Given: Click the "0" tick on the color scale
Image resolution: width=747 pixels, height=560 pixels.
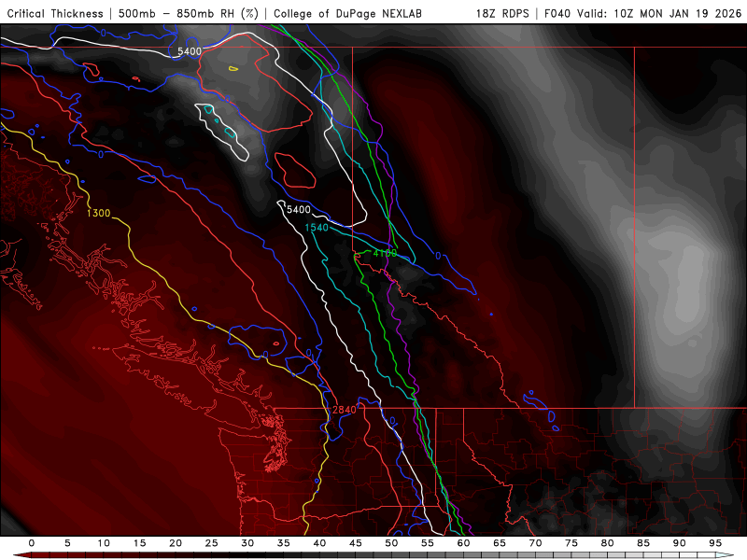Looking at the screenshot, I should (x=32, y=543).
